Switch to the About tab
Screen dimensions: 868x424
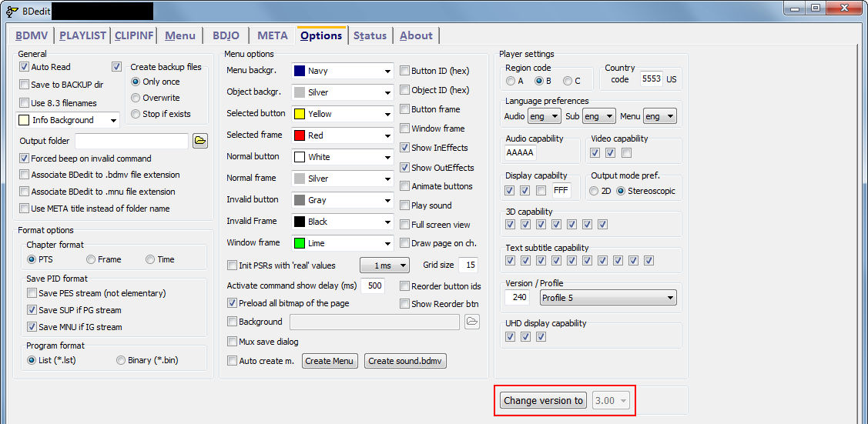point(416,35)
